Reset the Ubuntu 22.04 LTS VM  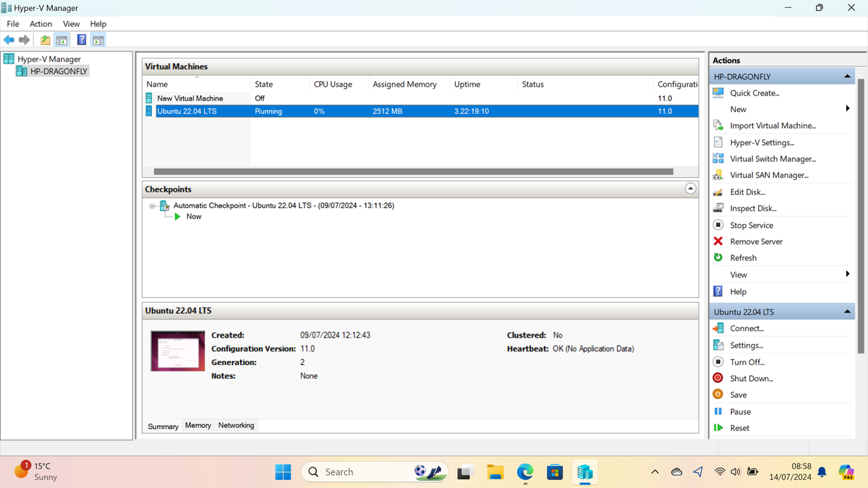740,427
